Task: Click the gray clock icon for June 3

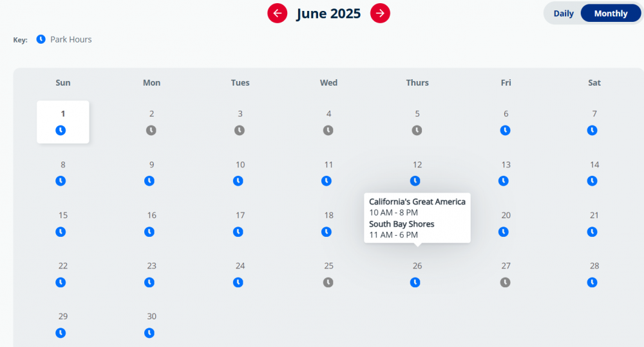Action: tap(240, 130)
